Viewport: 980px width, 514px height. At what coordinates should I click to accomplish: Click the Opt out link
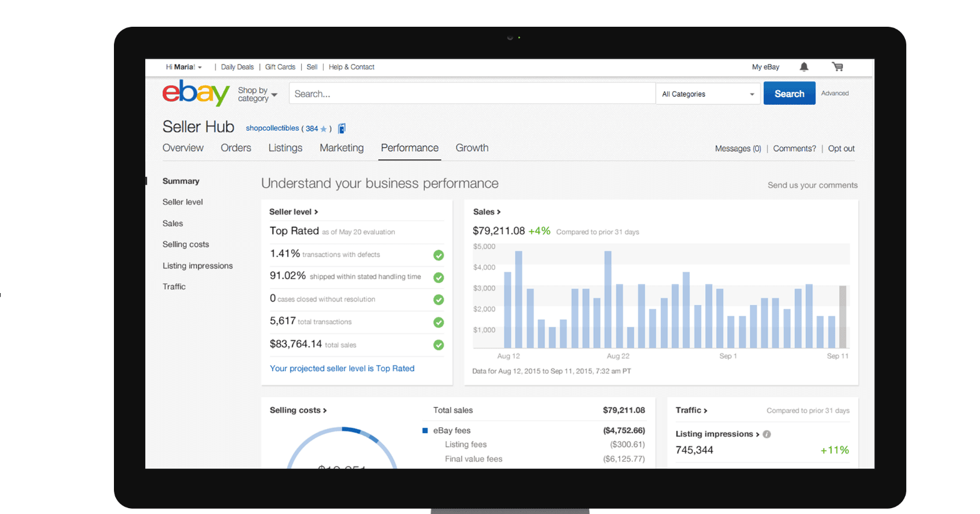click(x=841, y=148)
